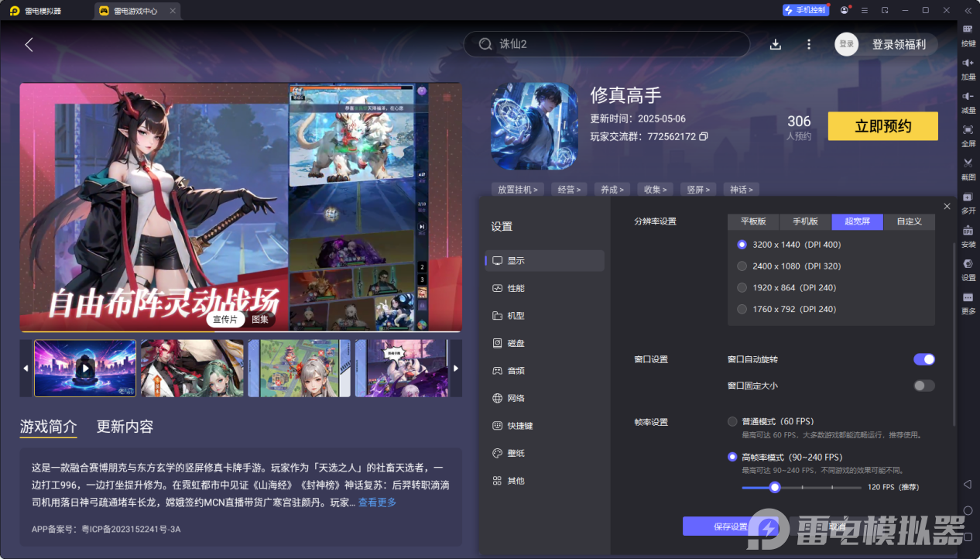Play the promo video thumbnail
The height and width of the screenshot is (559, 980).
(85, 368)
